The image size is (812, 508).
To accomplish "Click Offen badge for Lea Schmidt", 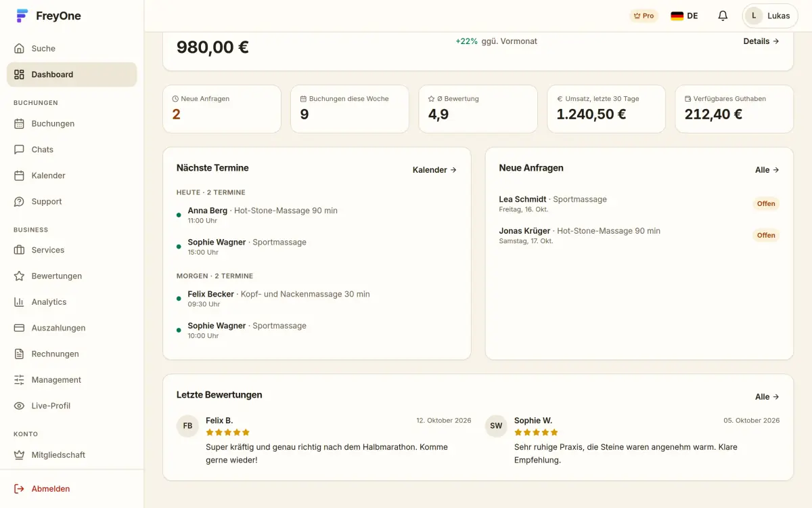I will (x=766, y=204).
